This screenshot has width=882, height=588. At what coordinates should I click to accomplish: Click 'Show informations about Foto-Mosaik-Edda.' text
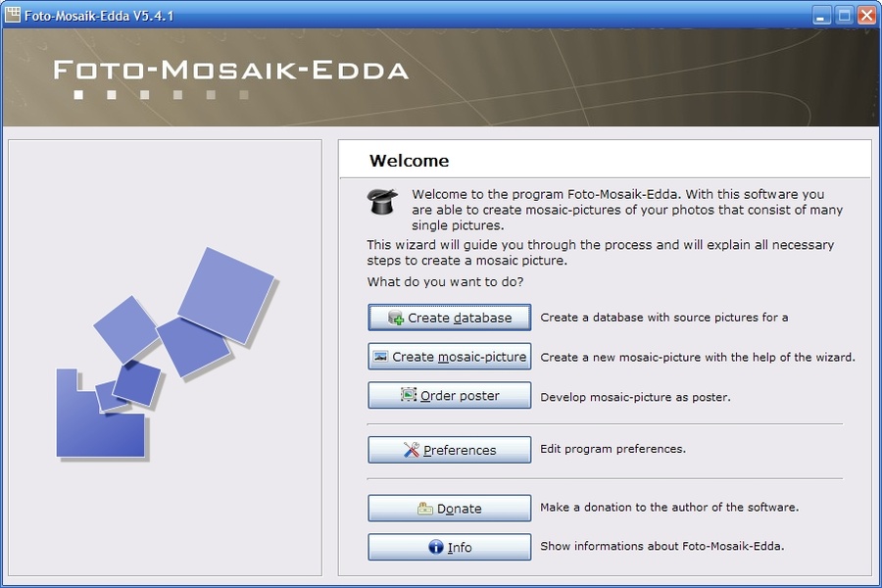click(662, 547)
